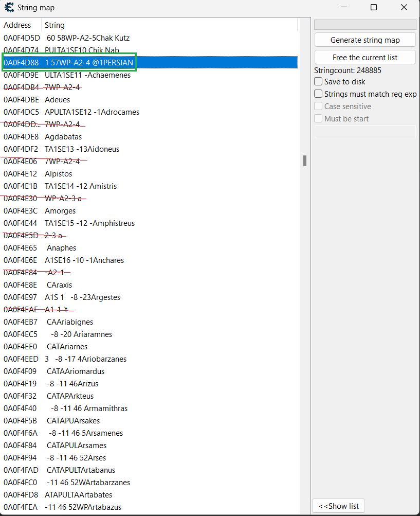The width and height of the screenshot is (420, 516).
Task: Select the CATAPULTArtabanus string row
Action: (149, 470)
